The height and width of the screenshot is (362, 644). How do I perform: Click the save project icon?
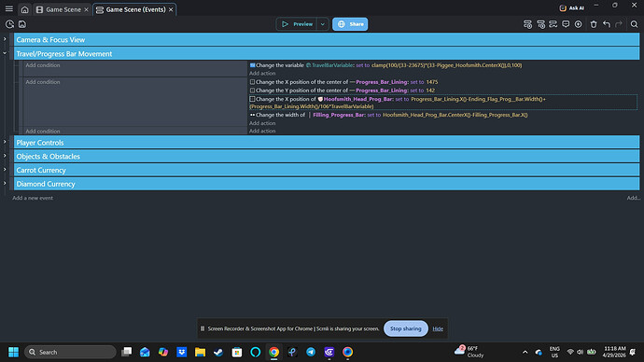(22, 24)
